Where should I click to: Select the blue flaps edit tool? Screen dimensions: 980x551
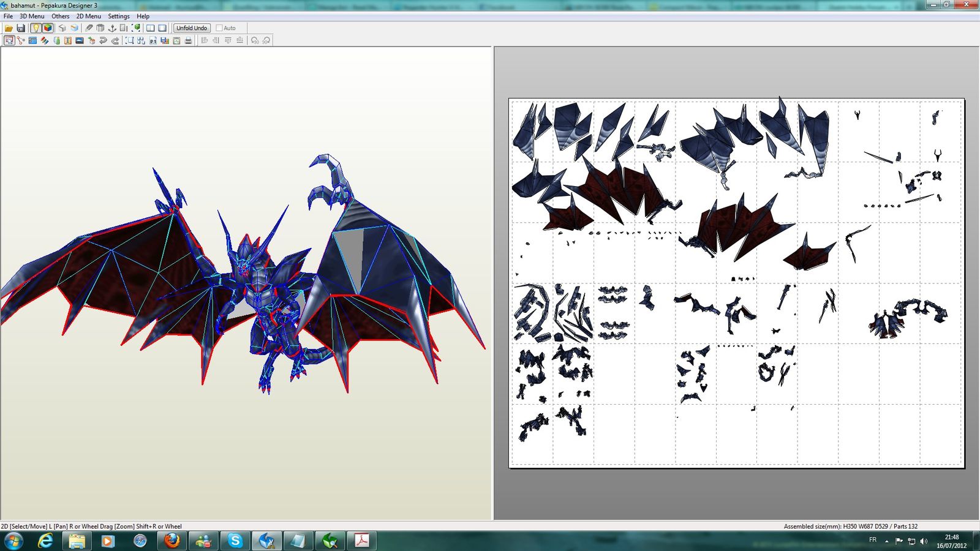pos(32,40)
